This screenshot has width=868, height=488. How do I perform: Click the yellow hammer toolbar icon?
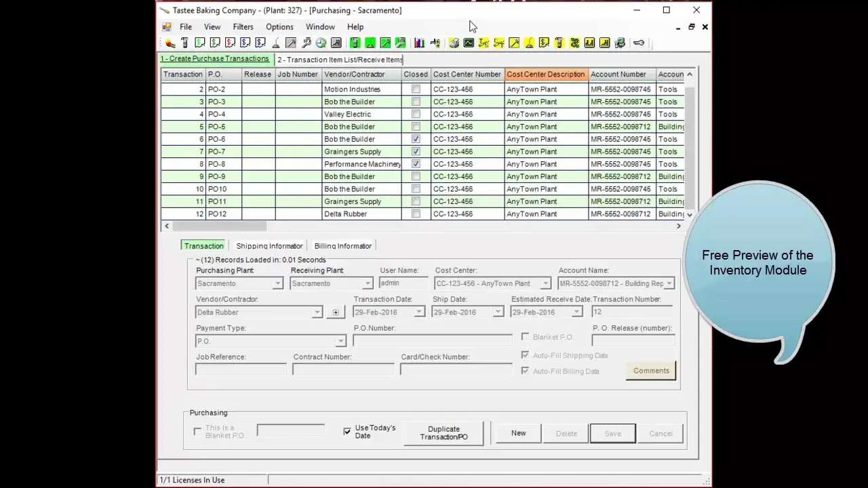(515, 43)
